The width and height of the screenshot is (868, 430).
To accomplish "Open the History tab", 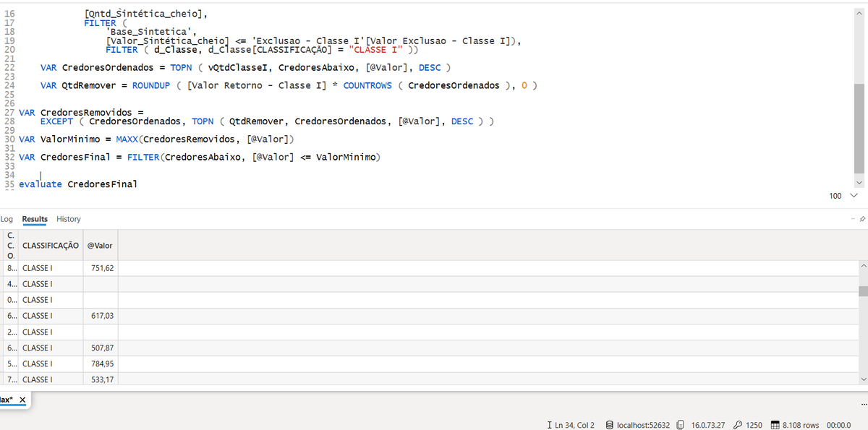I will point(69,219).
